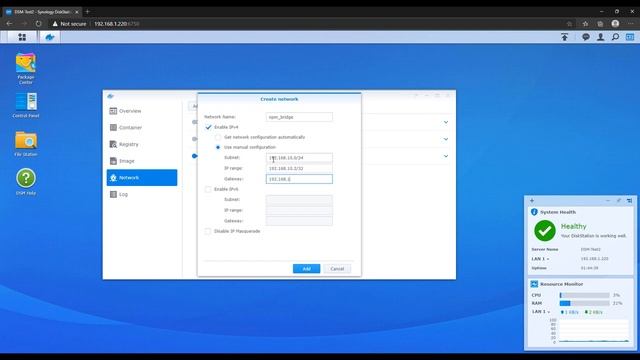
Task: Close the DSM browser tab
Action: pos(76,12)
